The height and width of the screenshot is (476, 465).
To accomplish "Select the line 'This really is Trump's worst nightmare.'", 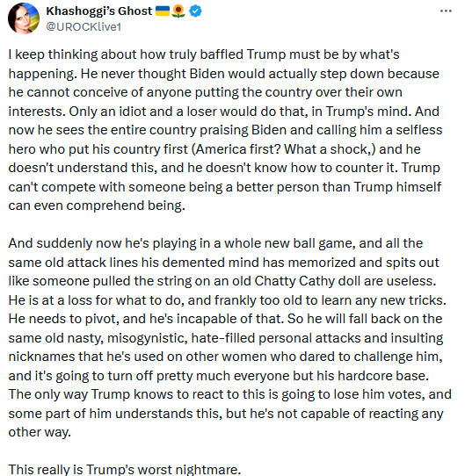I will [125, 469].
